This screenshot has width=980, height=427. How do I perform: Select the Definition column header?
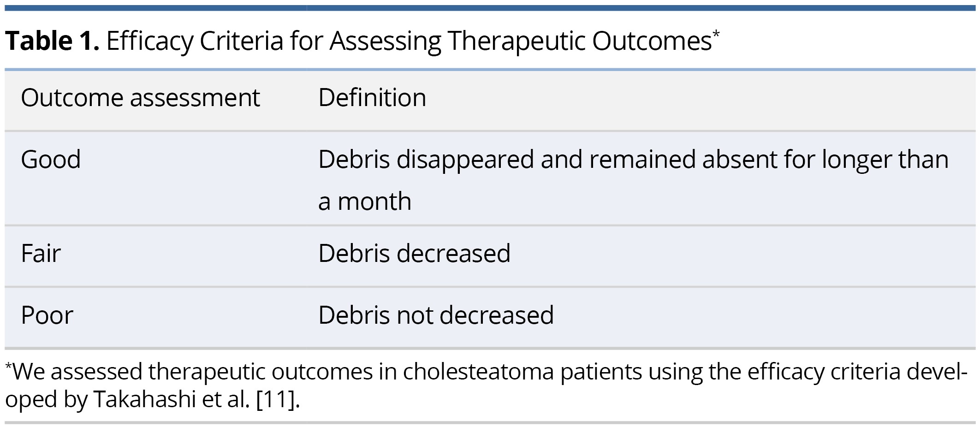(372, 98)
